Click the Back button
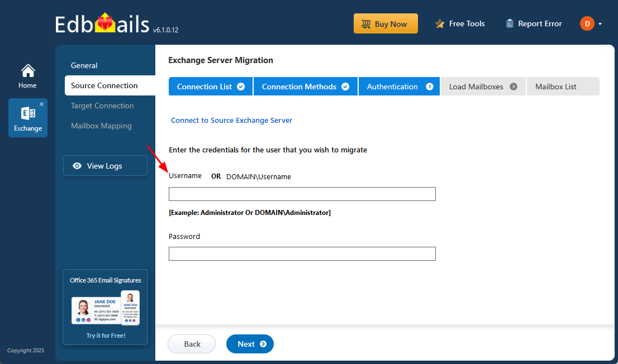 [x=192, y=344]
